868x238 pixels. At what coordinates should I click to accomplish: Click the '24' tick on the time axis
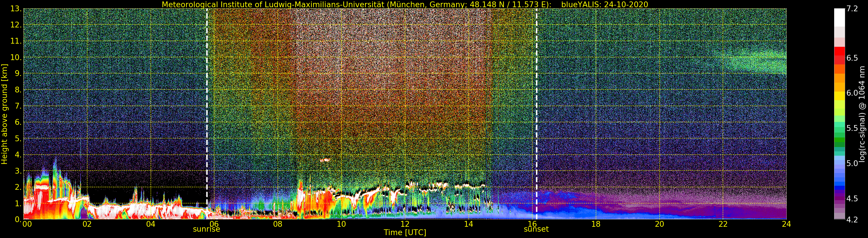pyautogui.click(x=786, y=224)
